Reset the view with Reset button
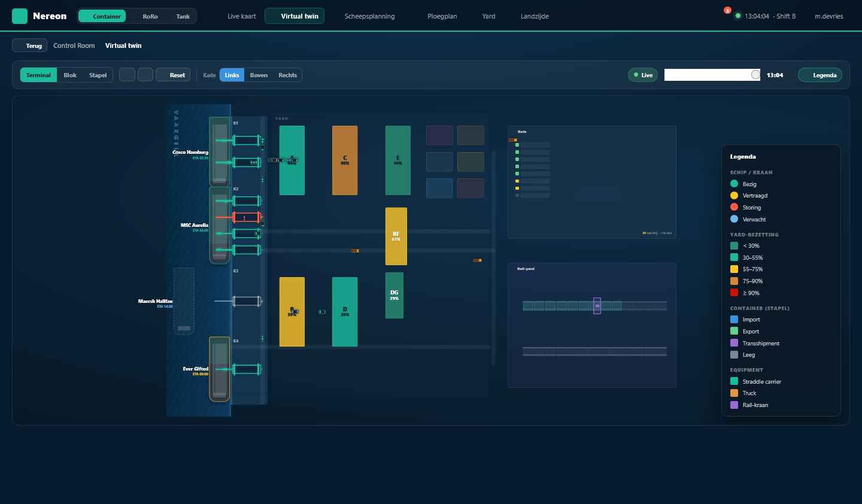 click(x=173, y=75)
